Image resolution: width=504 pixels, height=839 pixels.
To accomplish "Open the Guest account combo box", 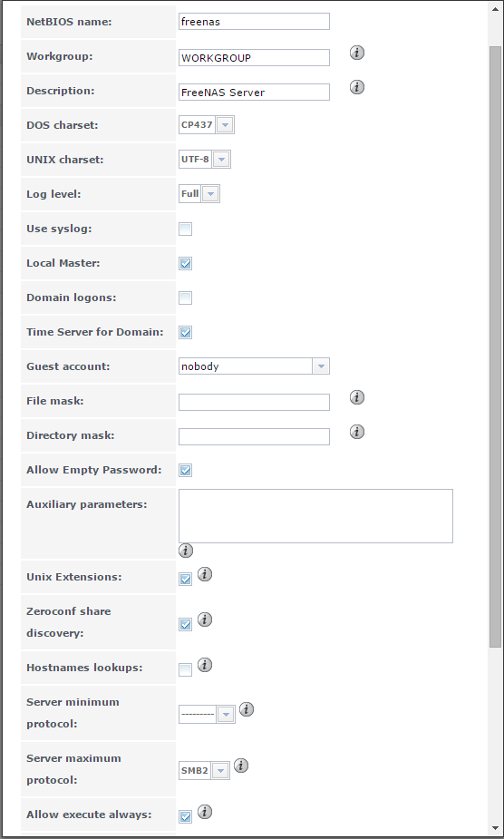I will tap(254, 366).
